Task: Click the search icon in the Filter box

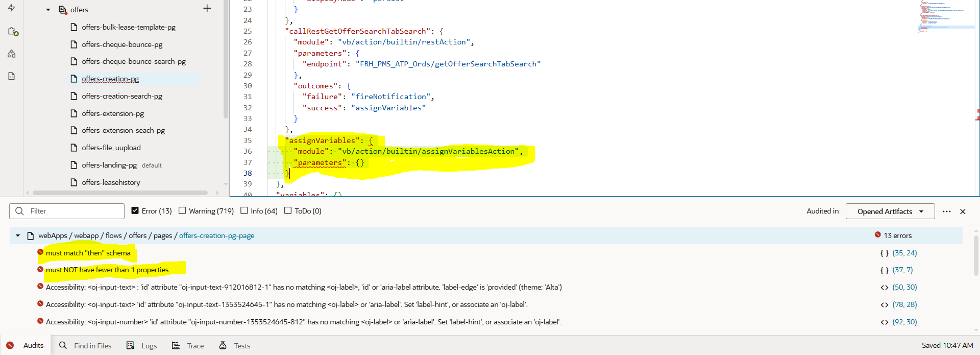Action: tap(19, 211)
